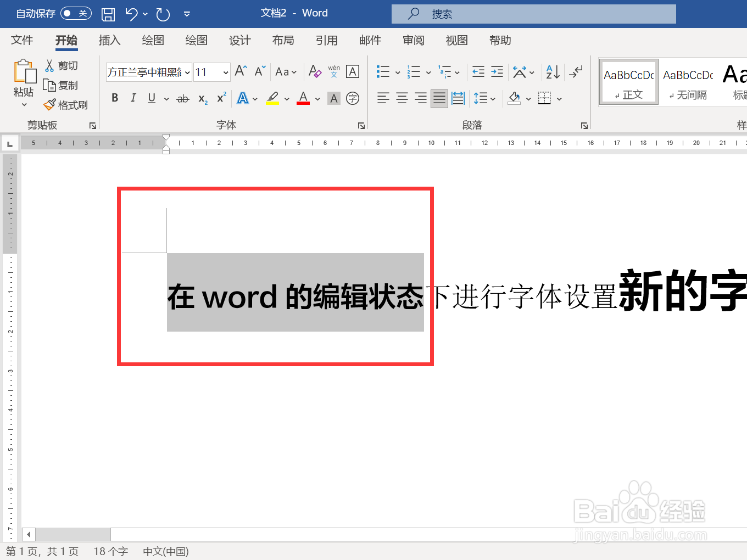Toggle the 自动保存 (AutoSave) switch
Image resolution: width=747 pixels, height=560 pixels.
click(x=76, y=13)
